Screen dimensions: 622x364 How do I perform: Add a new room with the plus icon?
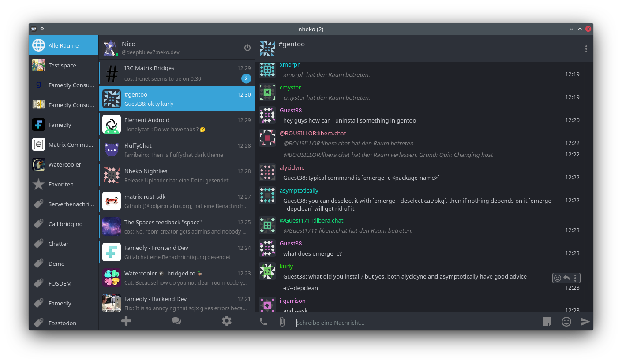point(126,321)
